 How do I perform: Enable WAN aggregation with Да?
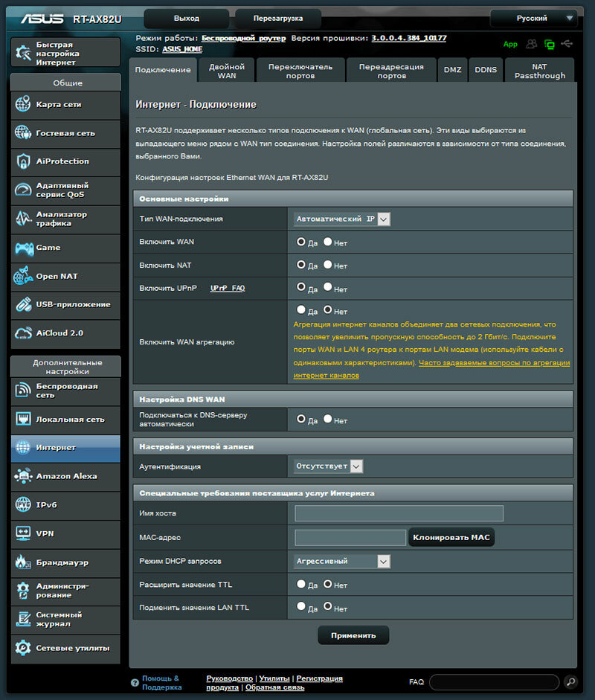pyautogui.click(x=301, y=309)
